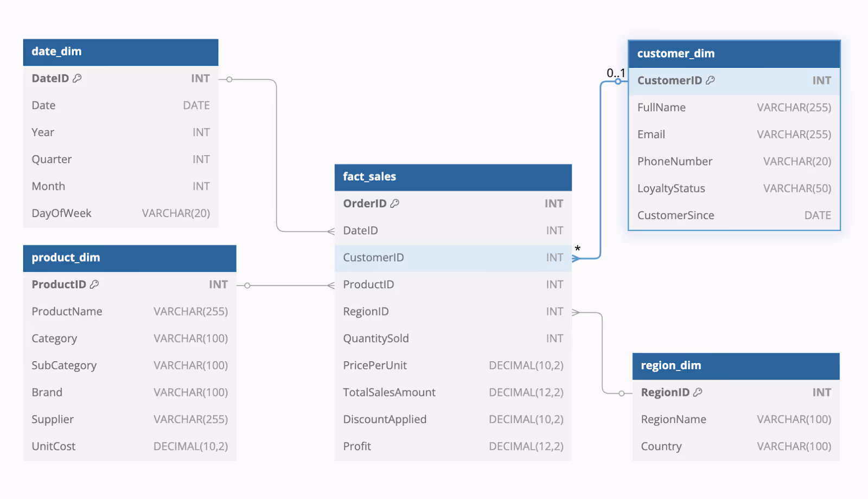Click the 0..1 cardinality label near customer_dim

616,73
